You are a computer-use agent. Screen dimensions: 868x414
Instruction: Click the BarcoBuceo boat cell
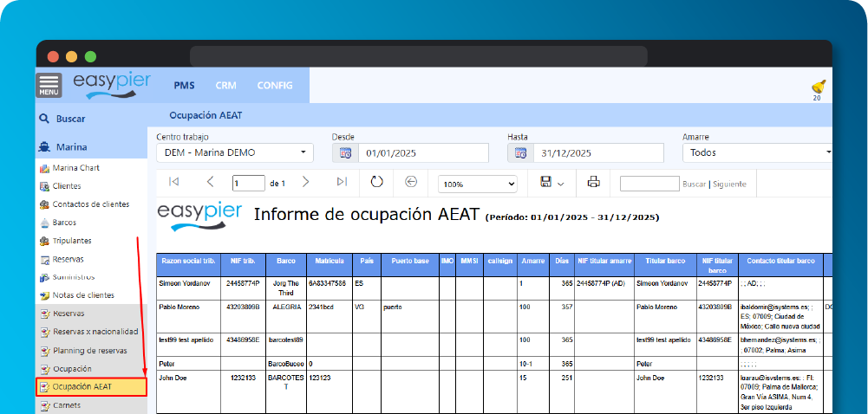click(x=286, y=365)
